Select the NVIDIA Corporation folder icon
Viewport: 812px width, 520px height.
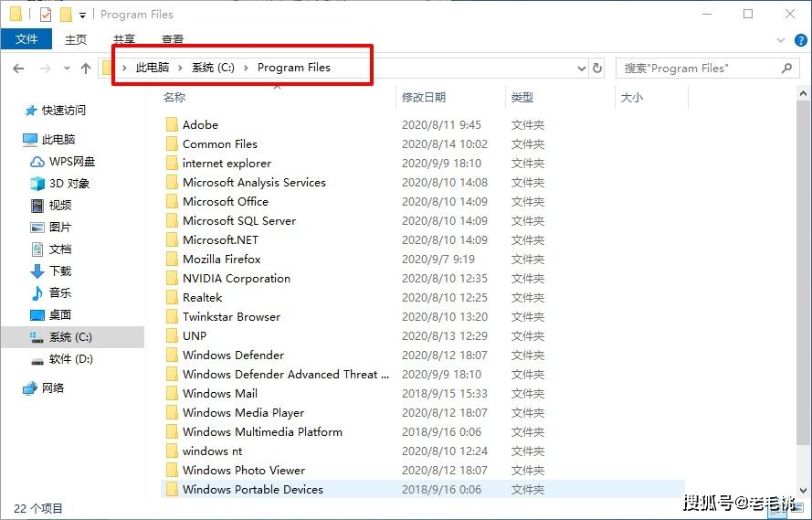[173, 278]
